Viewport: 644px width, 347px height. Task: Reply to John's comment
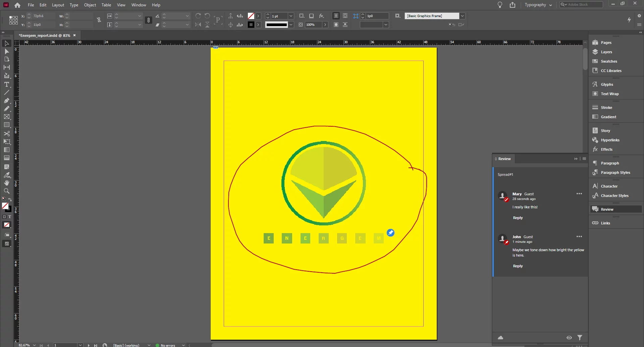click(x=518, y=266)
